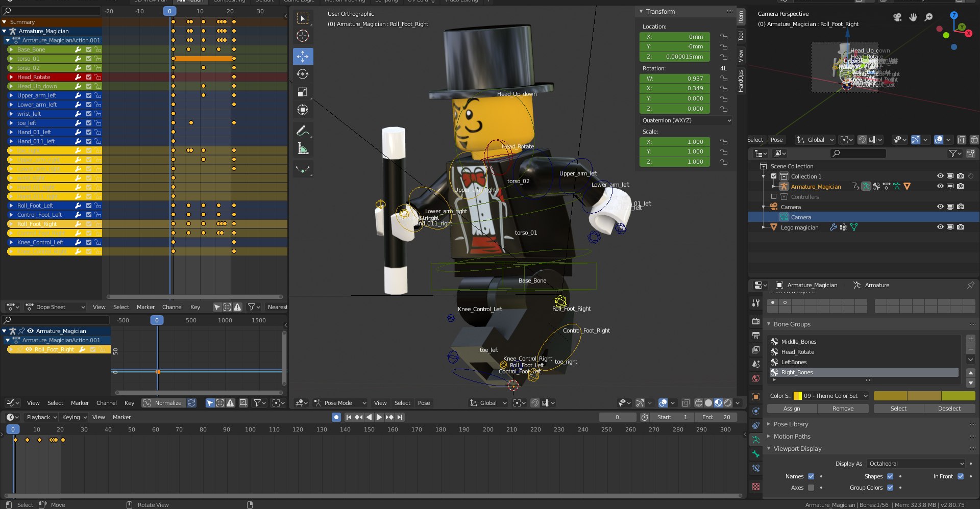Open the Pose Mode dropdown
This screenshot has height=509, width=980.
(340, 403)
